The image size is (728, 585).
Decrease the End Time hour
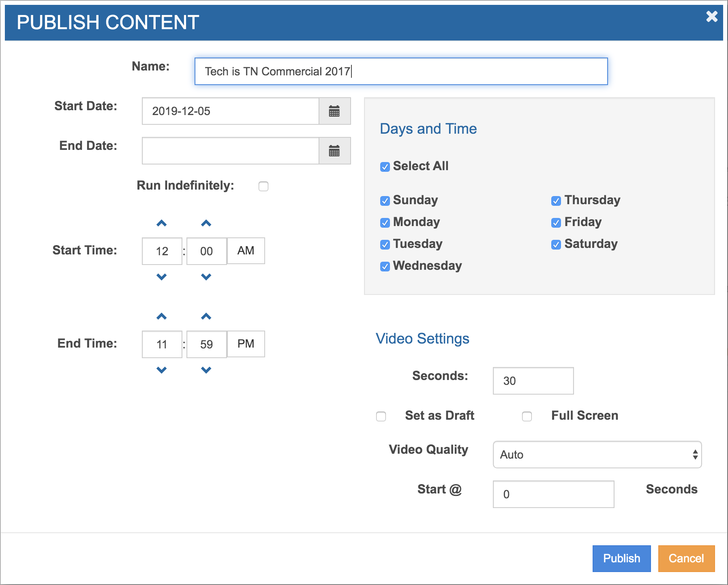tap(162, 370)
